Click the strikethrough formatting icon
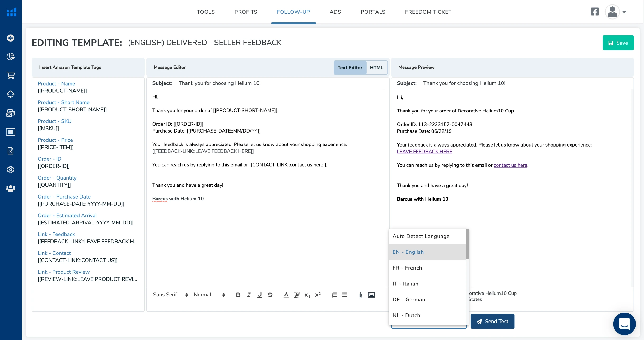The width and height of the screenshot is (644, 340). (270, 295)
